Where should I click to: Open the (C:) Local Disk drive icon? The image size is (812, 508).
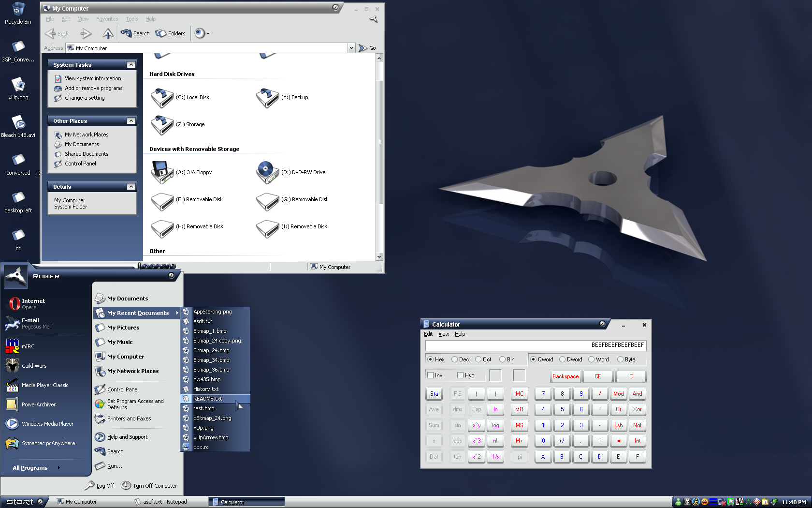tap(162, 98)
